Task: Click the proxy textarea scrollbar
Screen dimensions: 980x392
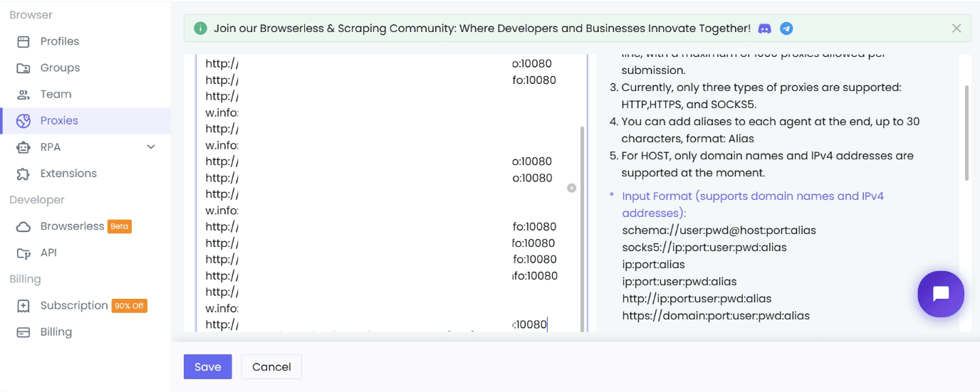Action: (x=582, y=228)
